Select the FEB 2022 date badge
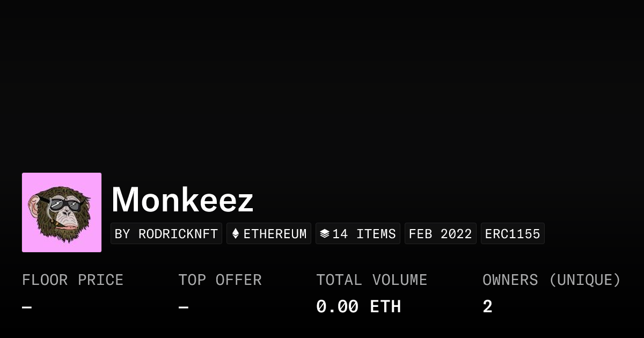The image size is (644, 338). (441, 234)
